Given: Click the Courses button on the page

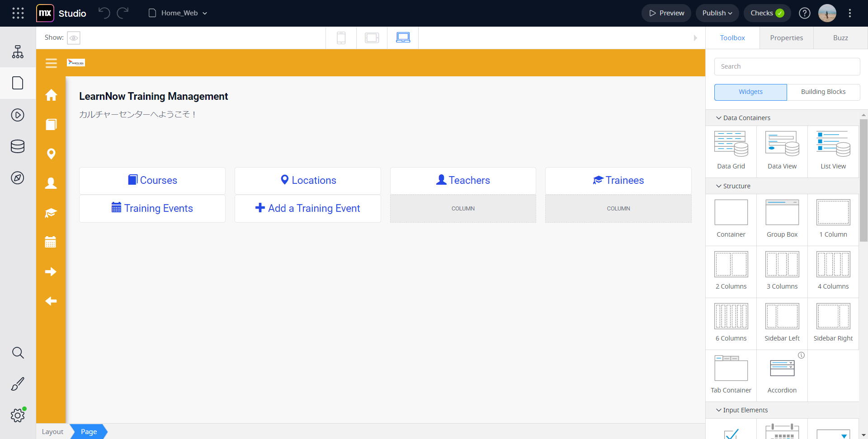Looking at the screenshot, I should (x=152, y=180).
